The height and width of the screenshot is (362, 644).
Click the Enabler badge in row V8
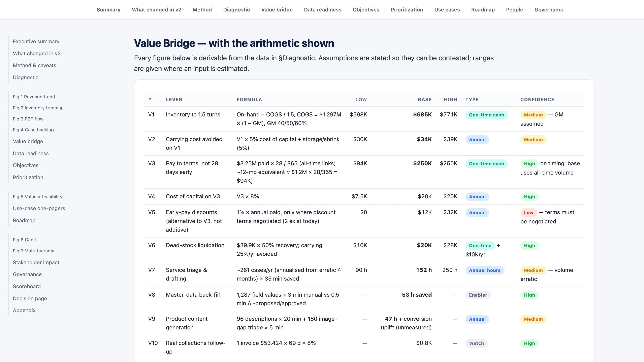click(478, 295)
